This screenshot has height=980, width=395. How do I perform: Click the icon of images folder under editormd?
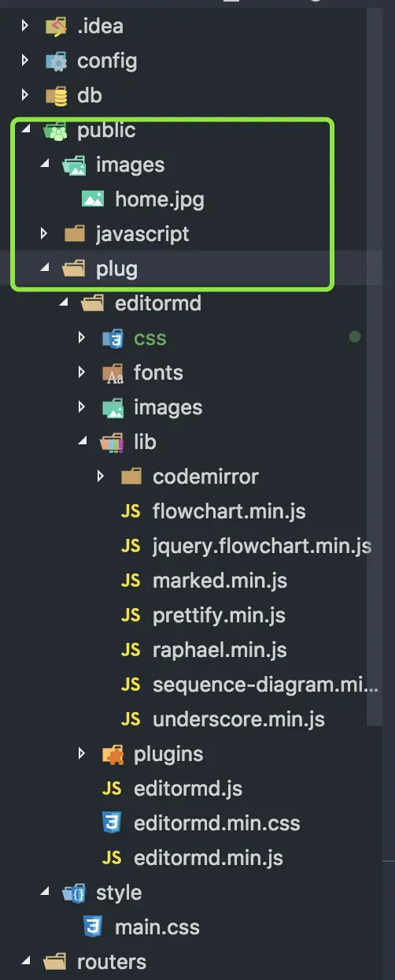(x=113, y=408)
